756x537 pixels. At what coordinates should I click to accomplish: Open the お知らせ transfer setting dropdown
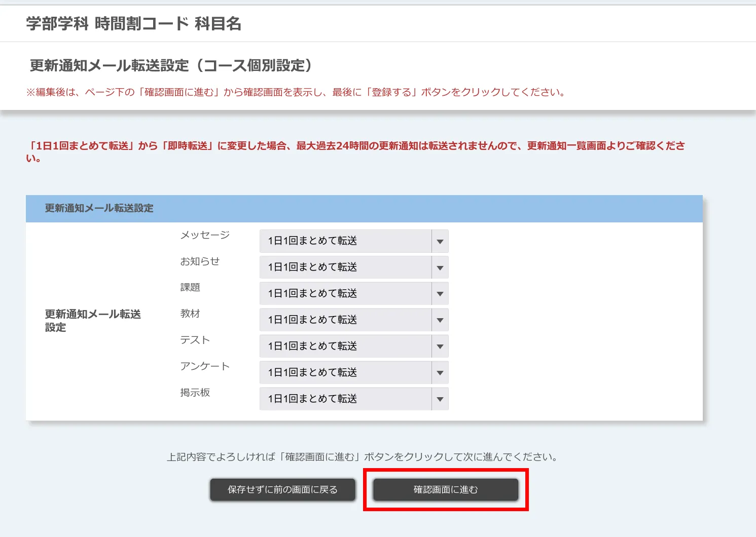(x=353, y=267)
